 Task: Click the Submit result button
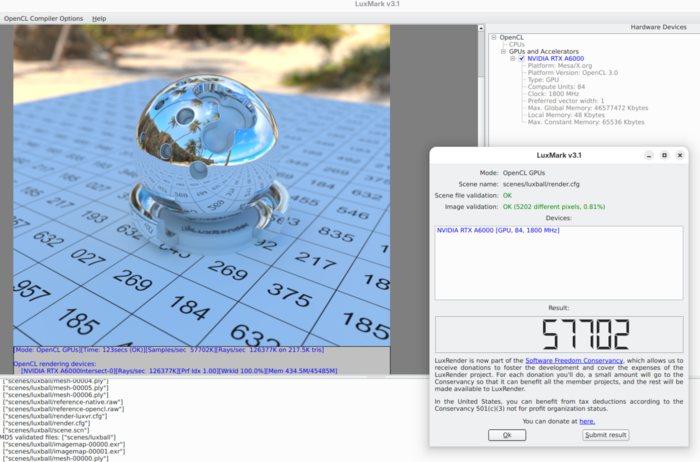(x=606, y=435)
